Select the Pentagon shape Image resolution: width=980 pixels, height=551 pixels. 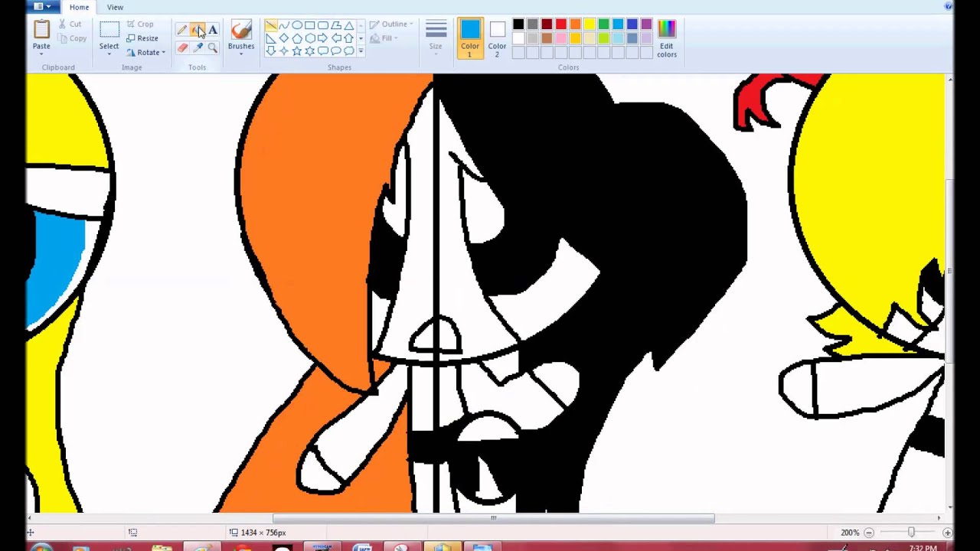297,38
